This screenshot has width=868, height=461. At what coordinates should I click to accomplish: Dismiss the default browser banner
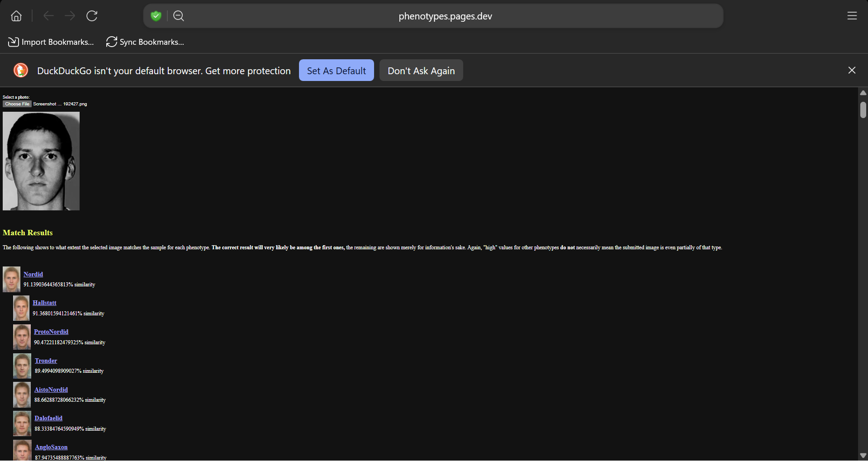[852, 70]
